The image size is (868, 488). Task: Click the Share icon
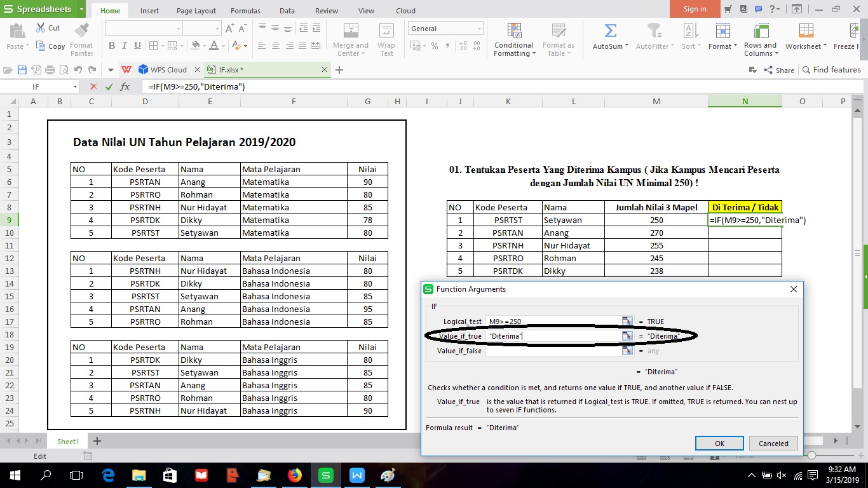coord(768,70)
